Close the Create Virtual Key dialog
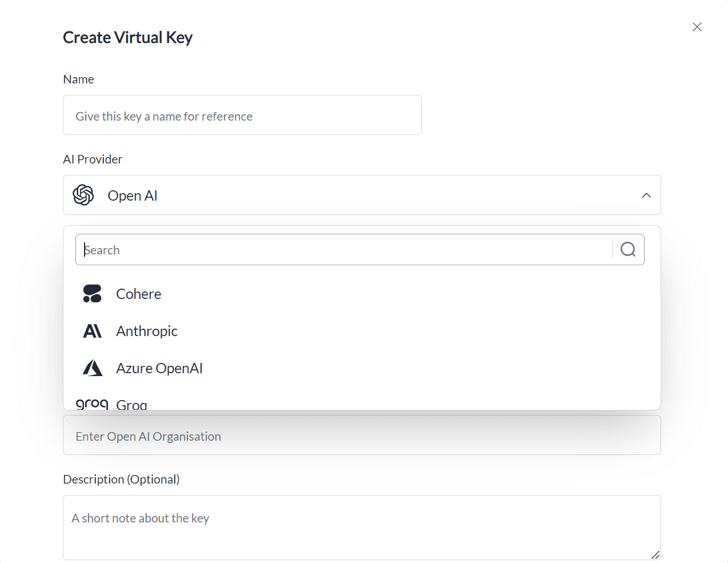Image resolution: width=728 pixels, height=563 pixels. [x=697, y=27]
